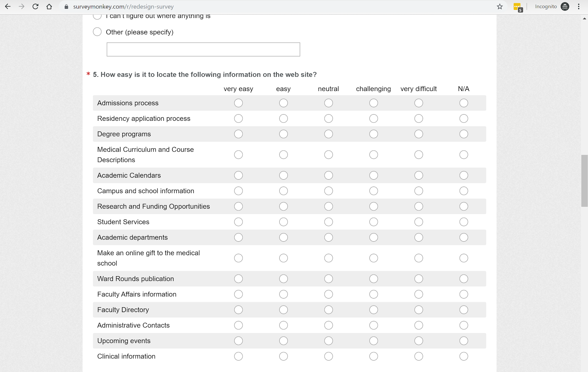588x372 pixels.
Task: Rate Academic Calendars as challenging
Action: tap(374, 176)
